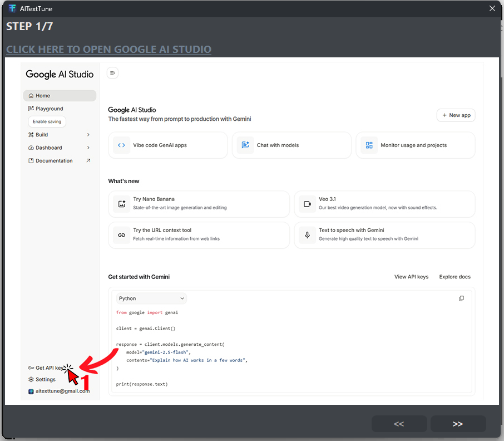The width and height of the screenshot is (504, 441).
Task: Close the AITextTune window
Action: (x=492, y=8)
